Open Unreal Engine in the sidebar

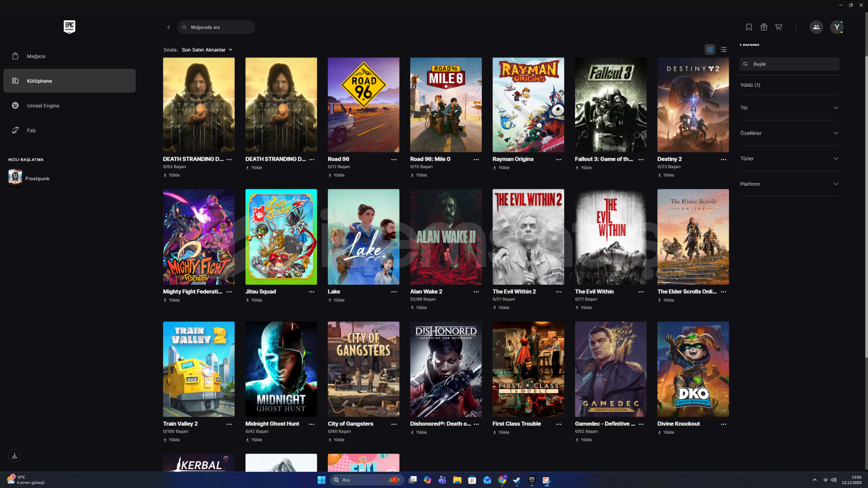(43, 106)
